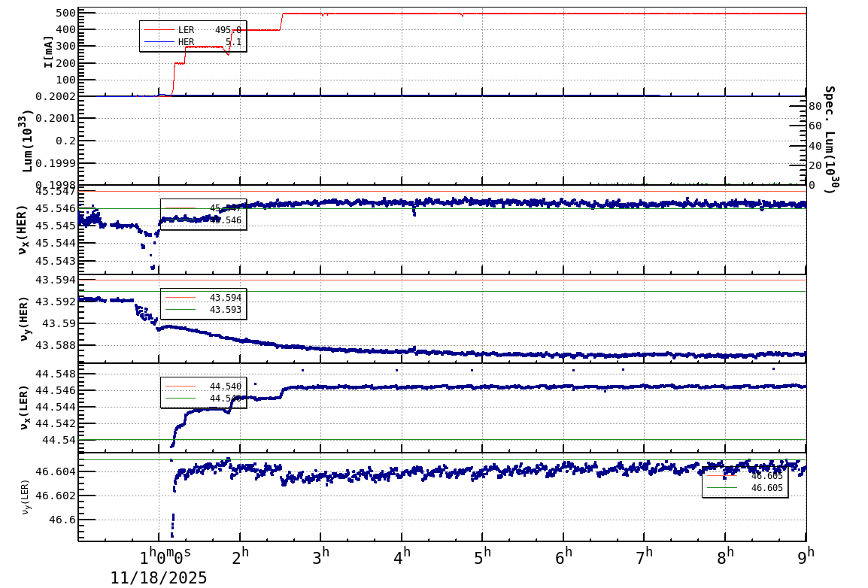Viewport: 868px width, 588px height.
Task: Click the green reference line in νy(LER) legend
Action: tap(722, 487)
